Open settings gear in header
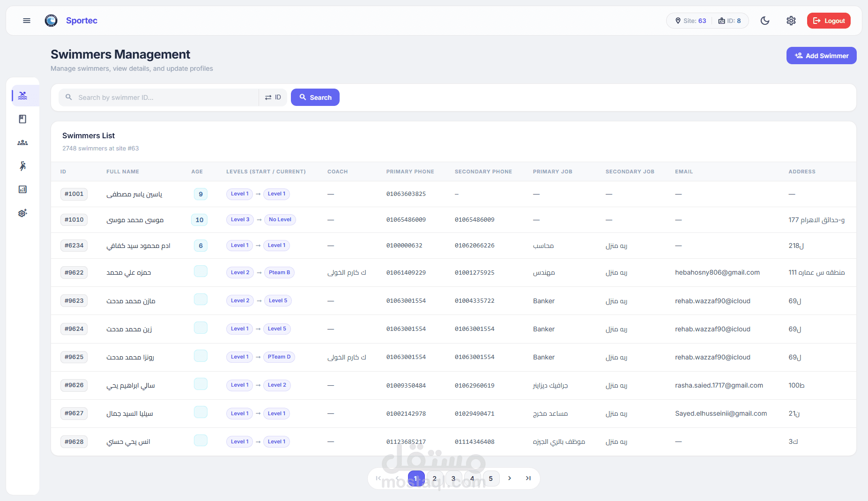The height and width of the screenshot is (501, 868). (x=791, y=21)
